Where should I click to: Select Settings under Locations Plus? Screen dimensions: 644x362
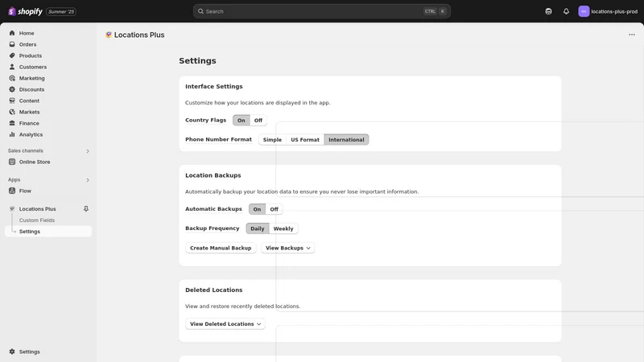(48, 232)
